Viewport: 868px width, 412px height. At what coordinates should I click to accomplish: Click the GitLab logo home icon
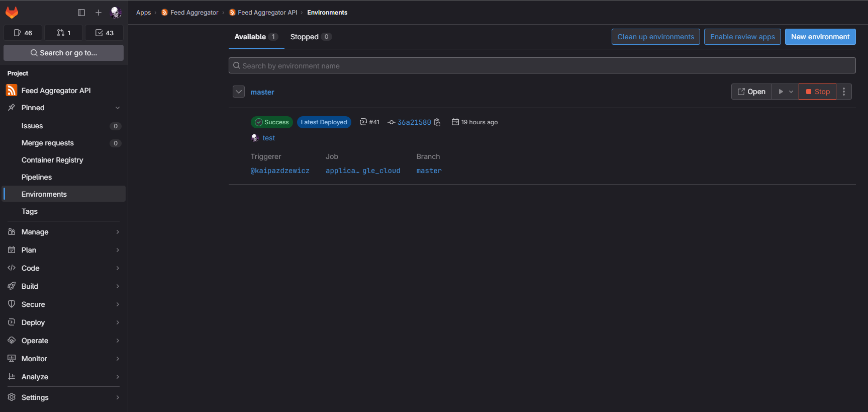(12, 13)
